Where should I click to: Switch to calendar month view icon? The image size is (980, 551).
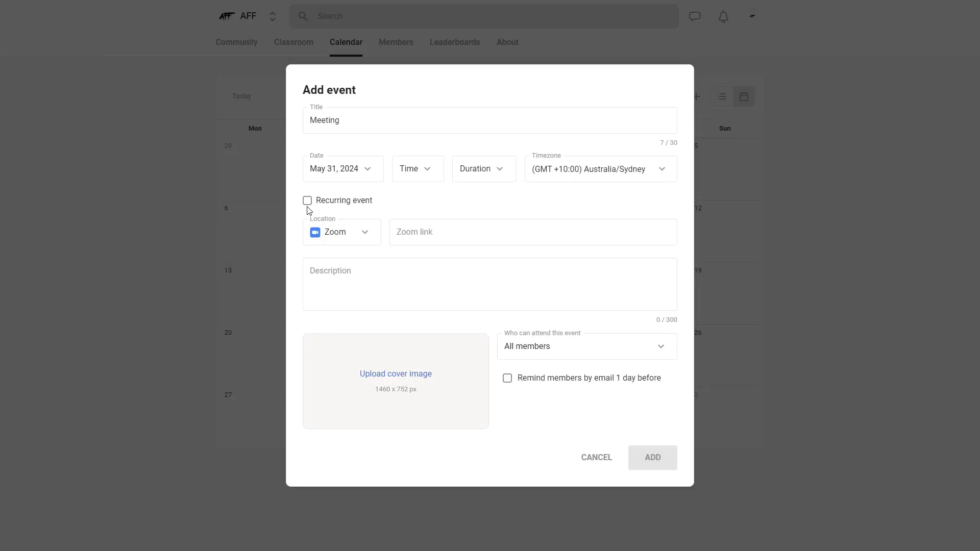(x=744, y=96)
